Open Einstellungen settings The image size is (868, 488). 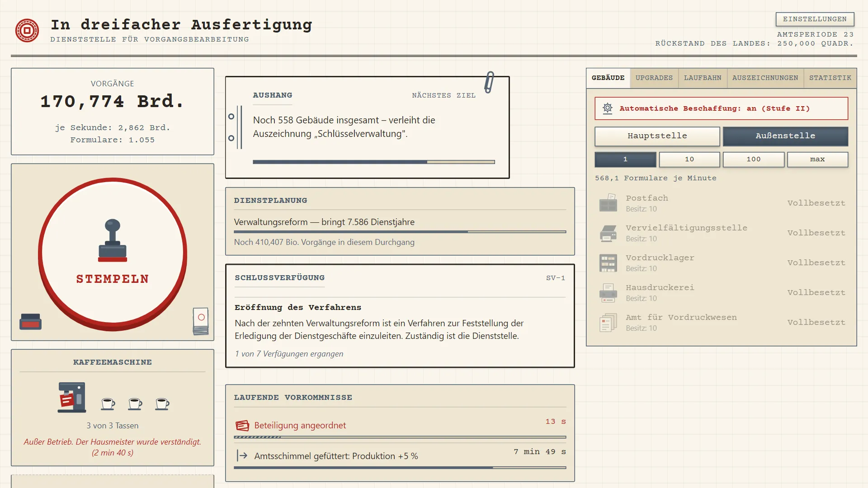[x=815, y=19]
